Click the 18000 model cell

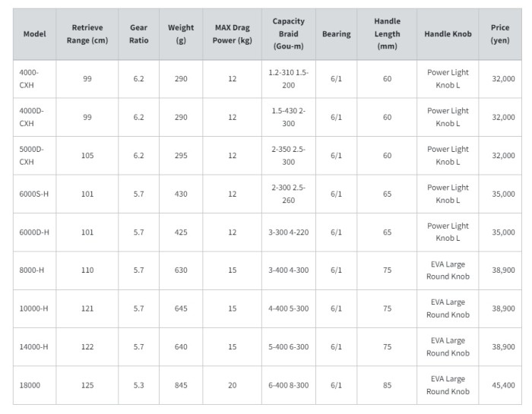[35, 385]
